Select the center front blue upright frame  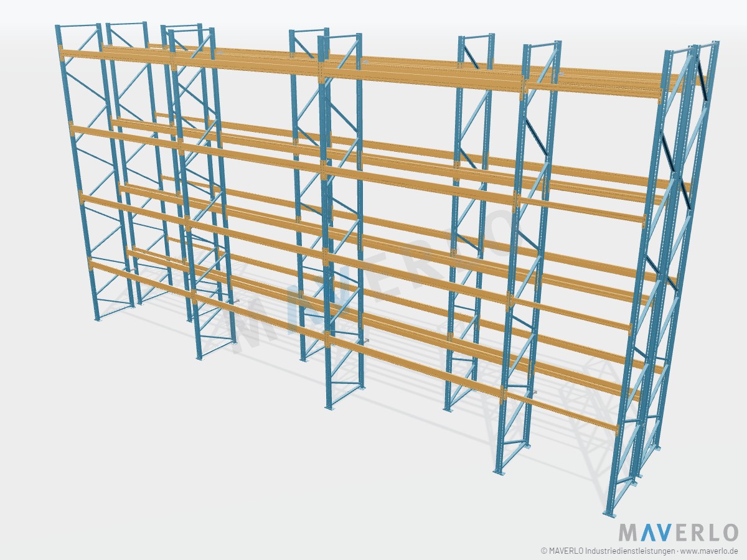tap(340, 221)
